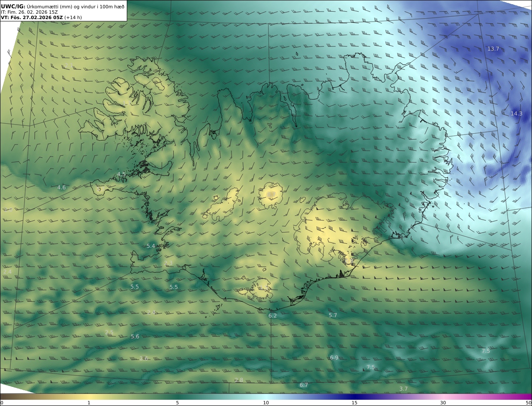The height and width of the screenshot is (406, 532).
Task: Click the colorbar tick label 1
Action: (x=89, y=403)
